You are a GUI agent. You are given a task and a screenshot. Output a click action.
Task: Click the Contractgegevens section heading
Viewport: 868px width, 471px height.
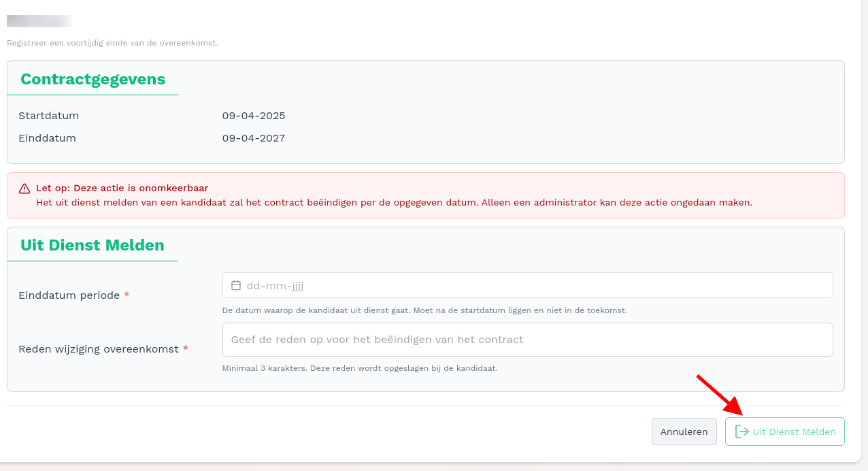93,79
